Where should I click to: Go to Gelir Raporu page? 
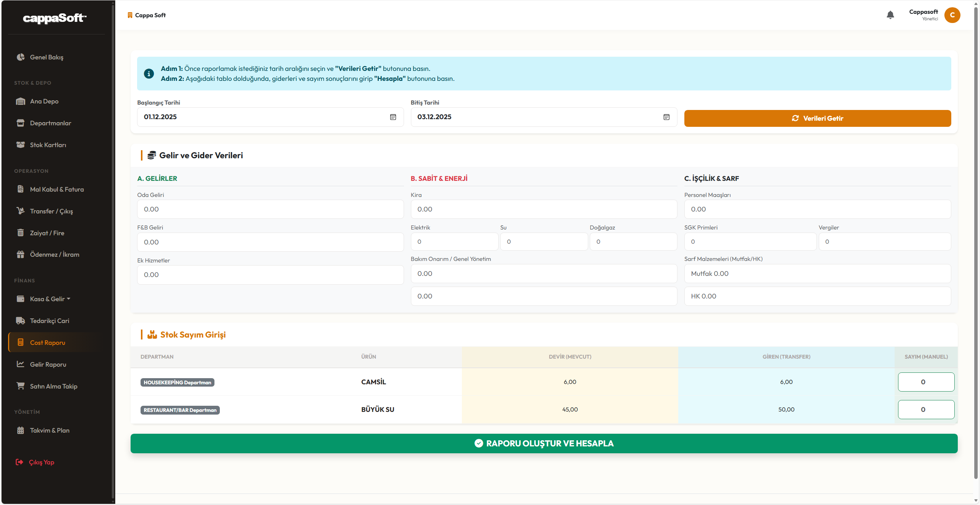pos(48,364)
